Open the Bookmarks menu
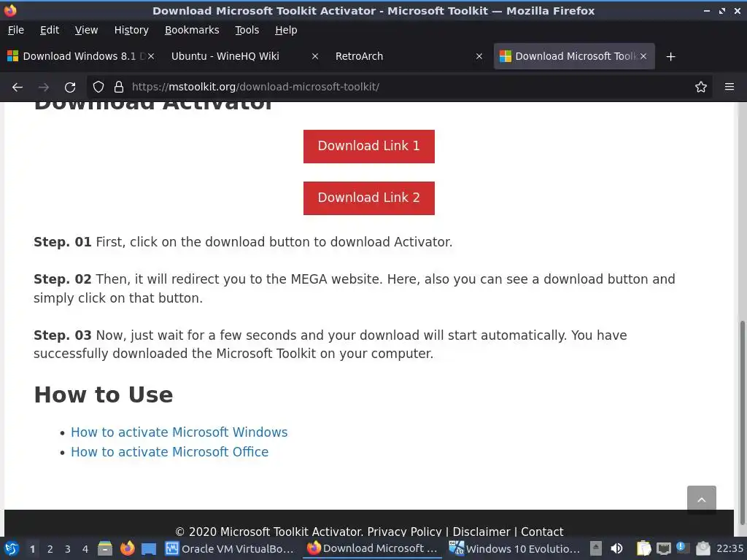This screenshot has height=560, width=747. (192, 30)
